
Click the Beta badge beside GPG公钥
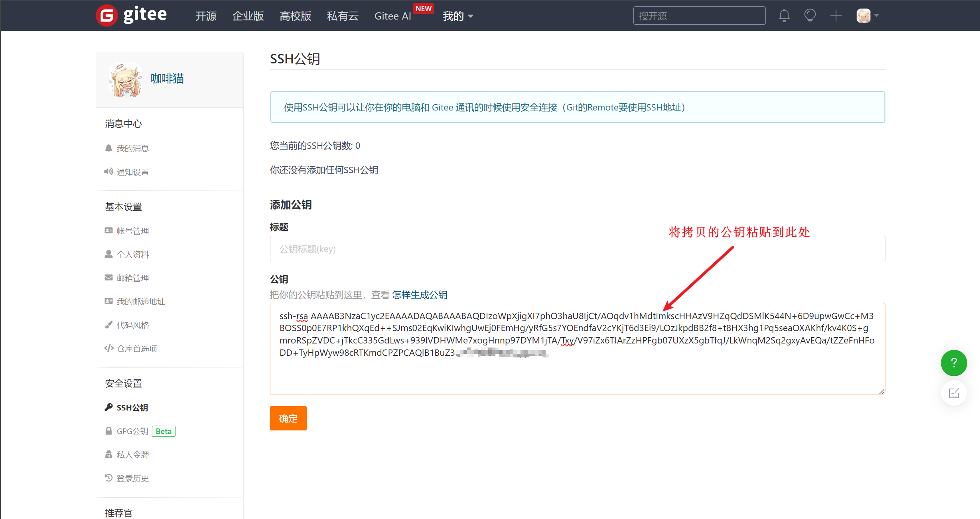[x=164, y=431]
